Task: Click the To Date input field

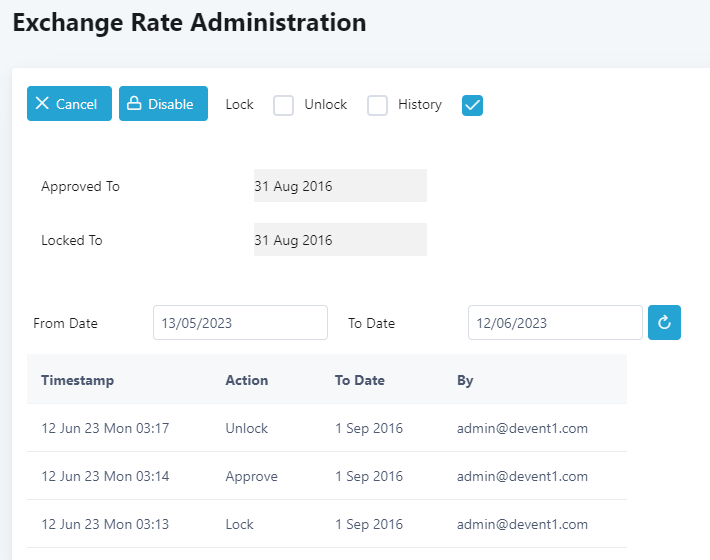Action: pos(555,322)
